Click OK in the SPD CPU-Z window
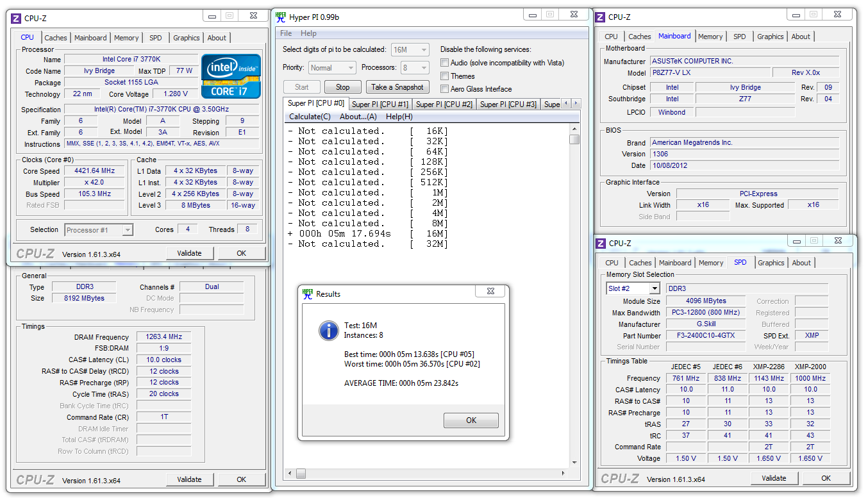The height and width of the screenshot is (498, 868). [x=826, y=478]
